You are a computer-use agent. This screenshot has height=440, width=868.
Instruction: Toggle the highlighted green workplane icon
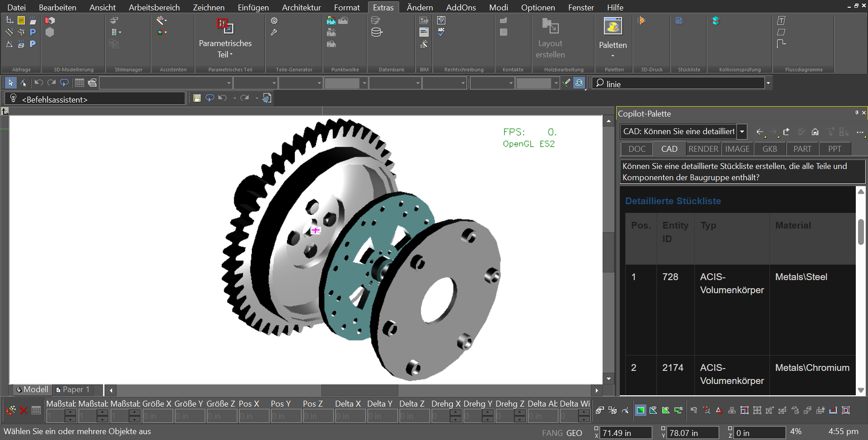[641, 410]
